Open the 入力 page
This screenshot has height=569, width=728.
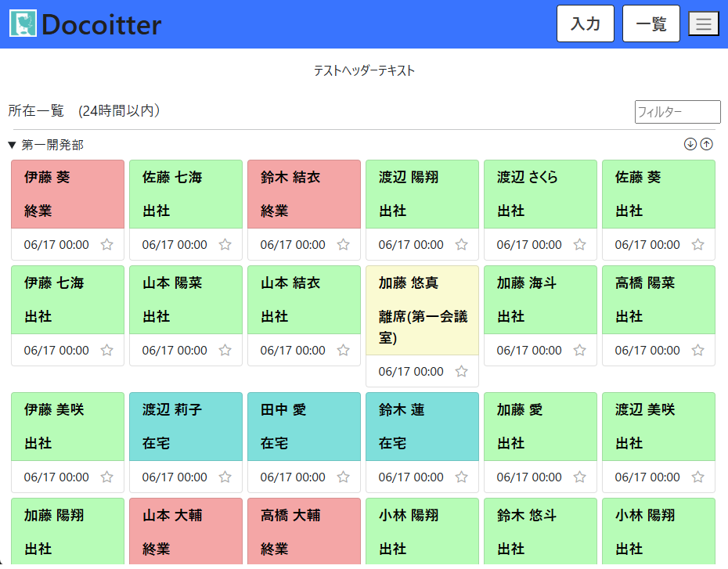coord(585,23)
